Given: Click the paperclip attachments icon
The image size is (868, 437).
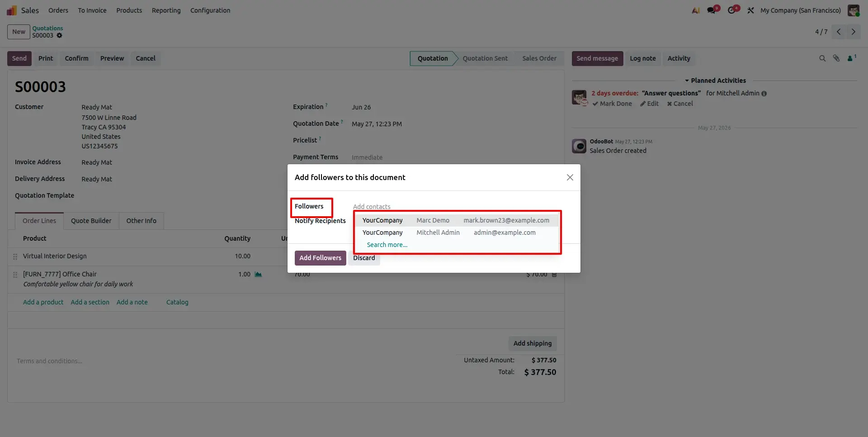Looking at the screenshot, I should pyautogui.click(x=836, y=58).
